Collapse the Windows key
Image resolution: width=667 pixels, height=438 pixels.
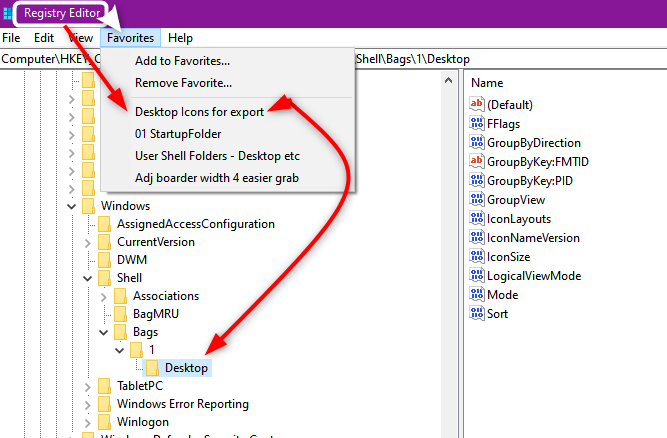[x=71, y=207]
